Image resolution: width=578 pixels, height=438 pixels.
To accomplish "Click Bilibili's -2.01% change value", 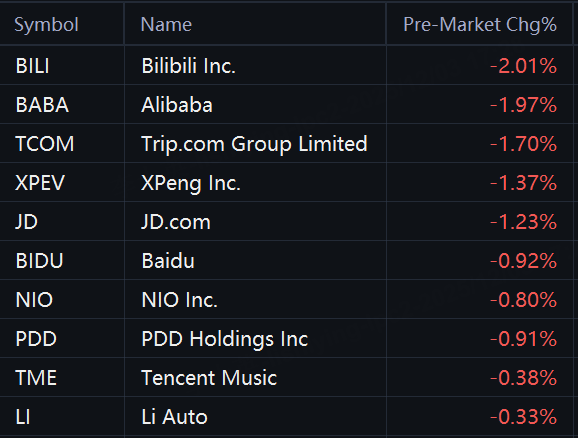I will [x=523, y=66].
